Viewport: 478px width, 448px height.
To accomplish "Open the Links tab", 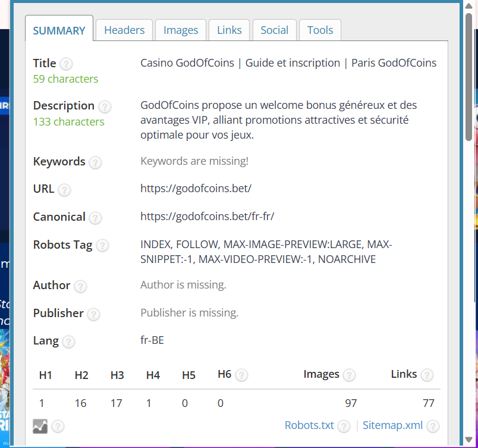I will [x=229, y=30].
